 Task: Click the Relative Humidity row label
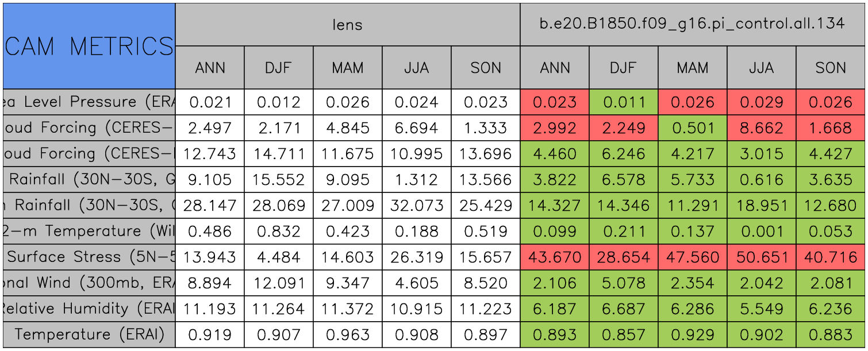[x=89, y=308]
